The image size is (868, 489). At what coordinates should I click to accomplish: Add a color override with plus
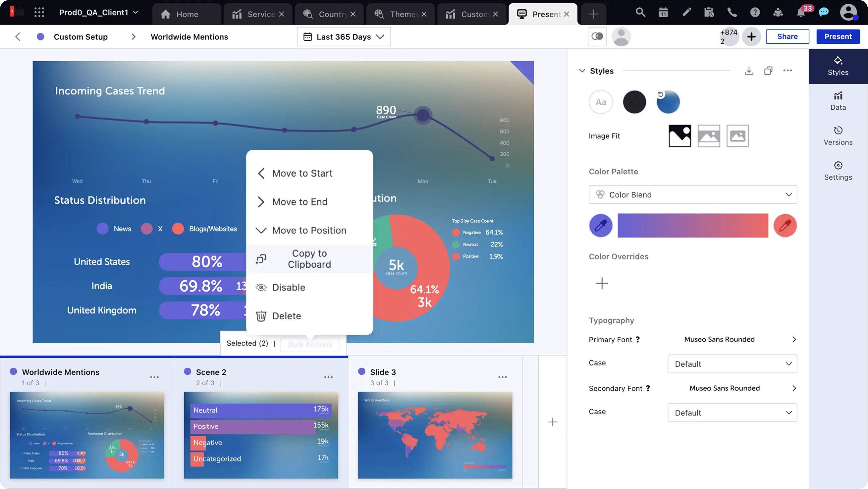pyautogui.click(x=602, y=283)
